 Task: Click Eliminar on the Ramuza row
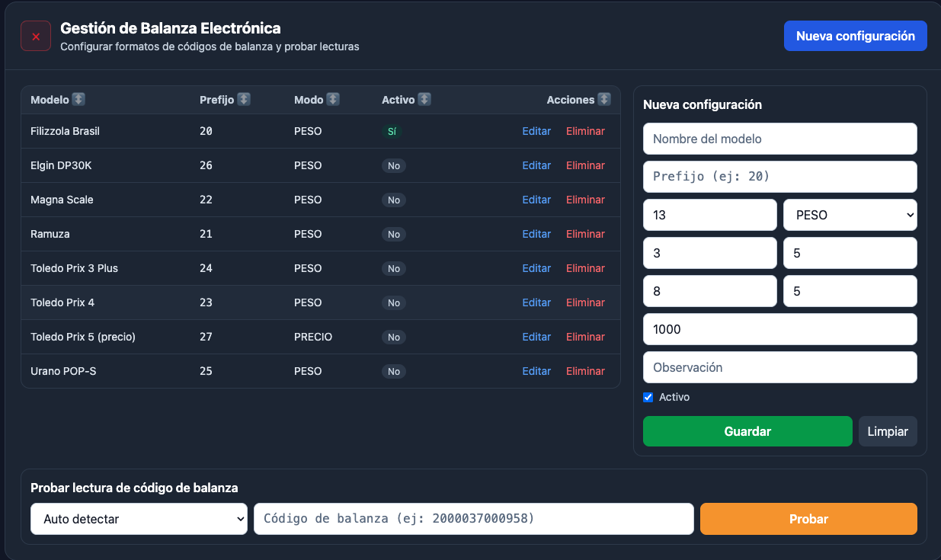coord(585,234)
